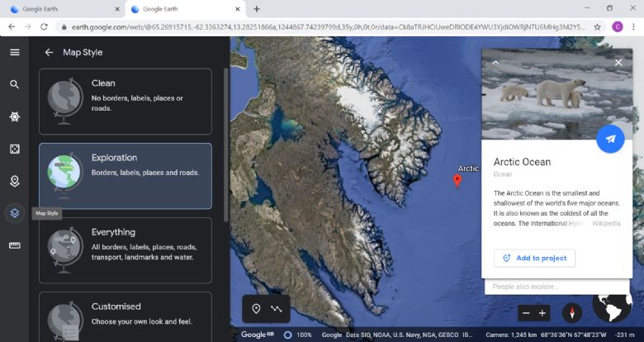The image size is (644, 342).
Task: Select the Clean map style
Action: coord(125,102)
